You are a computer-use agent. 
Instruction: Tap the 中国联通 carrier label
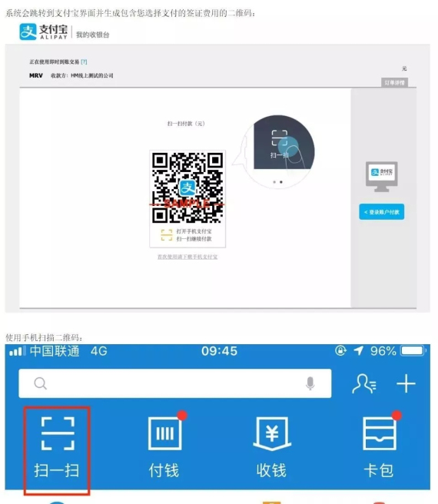[55, 350]
